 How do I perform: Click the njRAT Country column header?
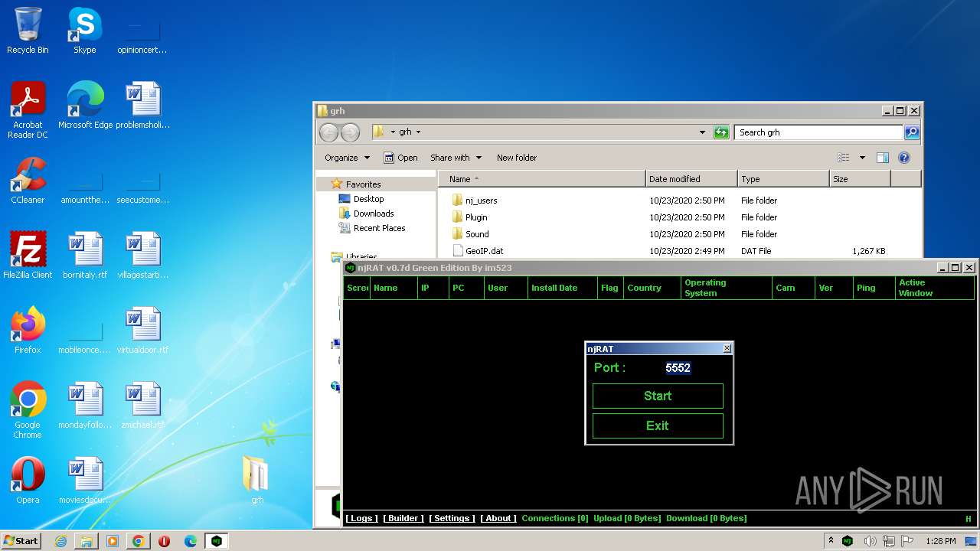(x=652, y=288)
